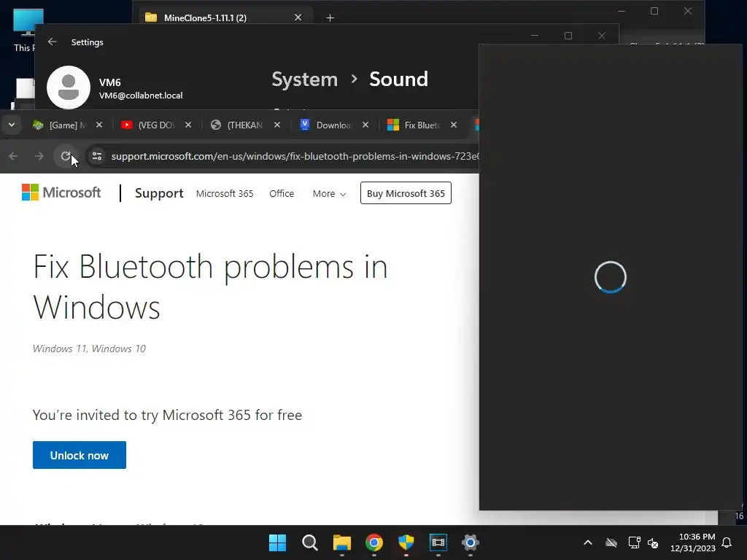Open Microsoft 365 navigation link

tap(225, 193)
